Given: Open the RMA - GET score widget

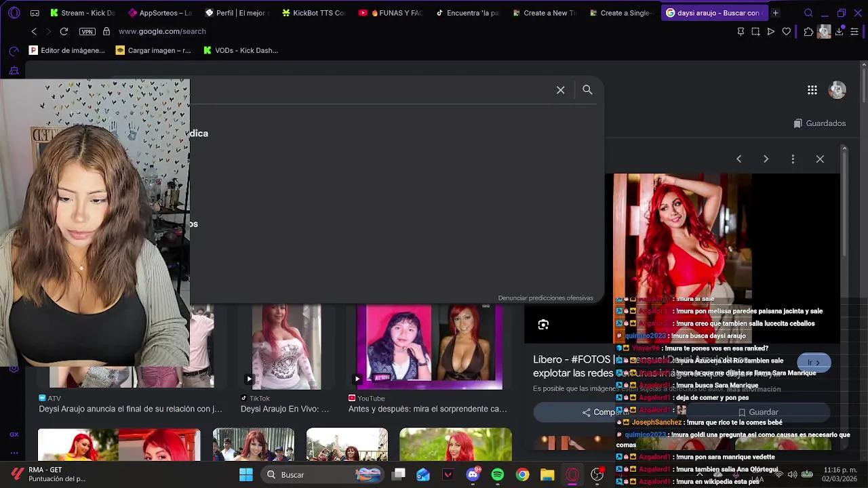Looking at the screenshot, I should click(47, 474).
